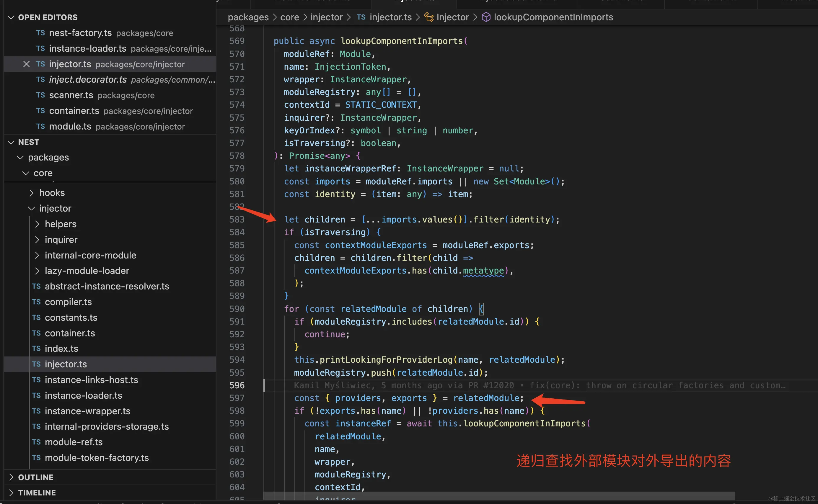Open instance-loader.ts in open editors list
The image size is (818, 504).
[110, 49]
